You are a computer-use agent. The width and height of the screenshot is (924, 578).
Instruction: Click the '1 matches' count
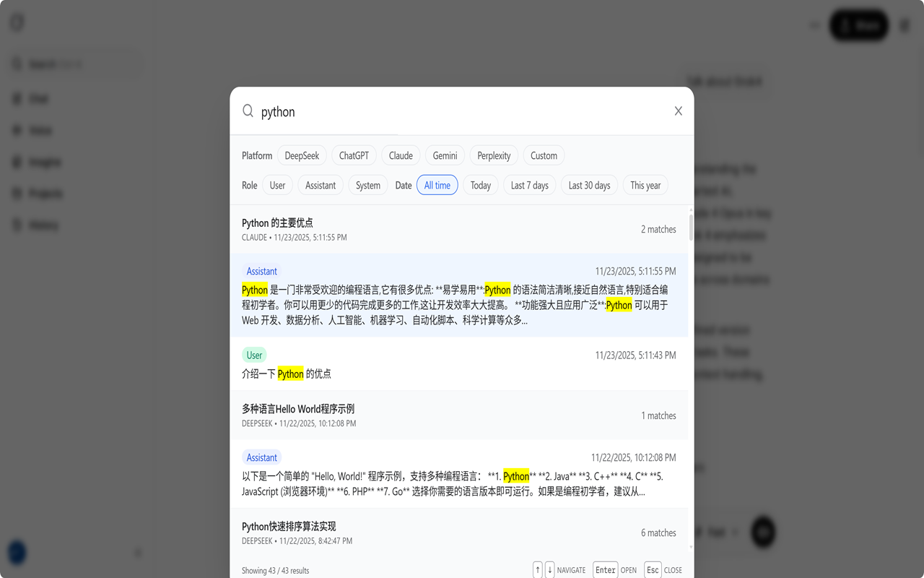click(658, 415)
